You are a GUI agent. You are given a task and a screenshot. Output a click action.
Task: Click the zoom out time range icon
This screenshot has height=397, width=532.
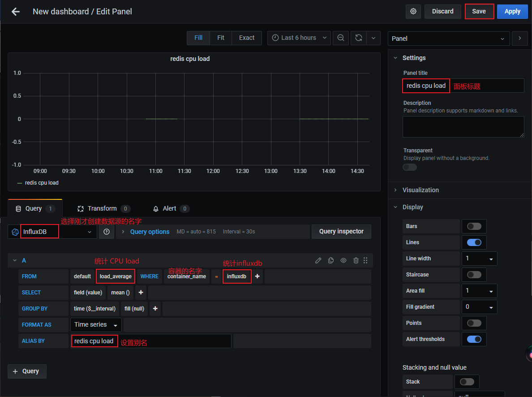tap(341, 38)
